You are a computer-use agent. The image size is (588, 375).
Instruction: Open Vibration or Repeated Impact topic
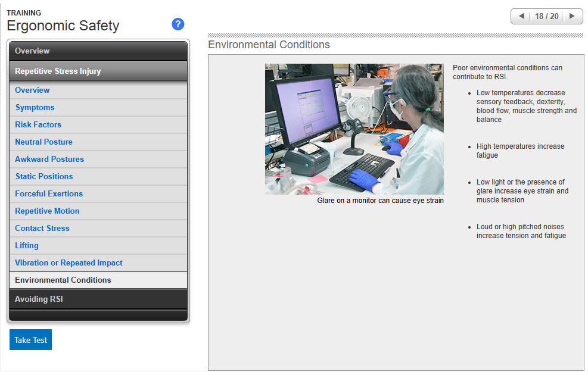[69, 263]
